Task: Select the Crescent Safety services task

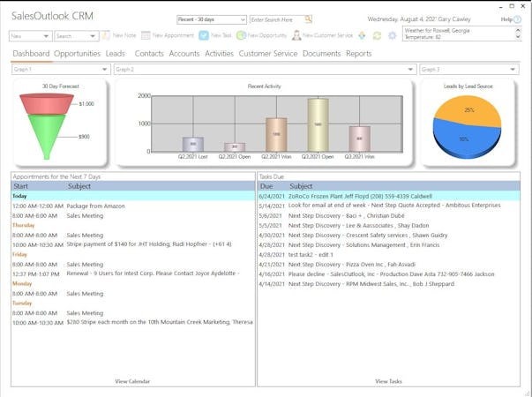Action: (x=388, y=236)
